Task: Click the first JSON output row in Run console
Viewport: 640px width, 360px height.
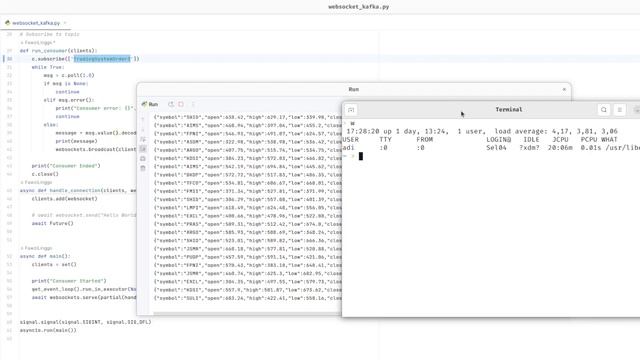Action: pyautogui.click(x=248, y=117)
